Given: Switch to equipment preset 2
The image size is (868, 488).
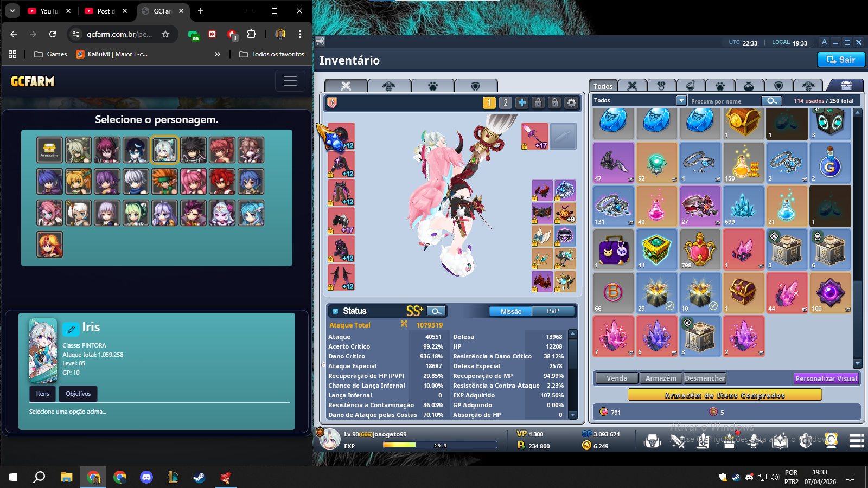Looking at the screenshot, I should [506, 102].
